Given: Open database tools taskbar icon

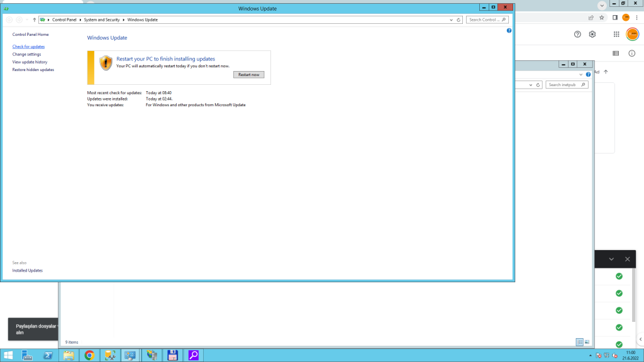Looking at the screenshot, I should [x=110, y=355].
